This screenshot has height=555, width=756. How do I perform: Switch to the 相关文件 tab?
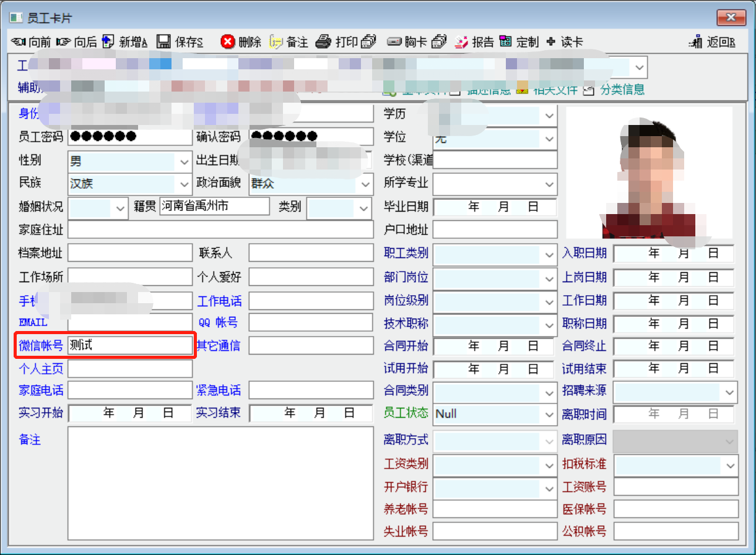point(547,90)
